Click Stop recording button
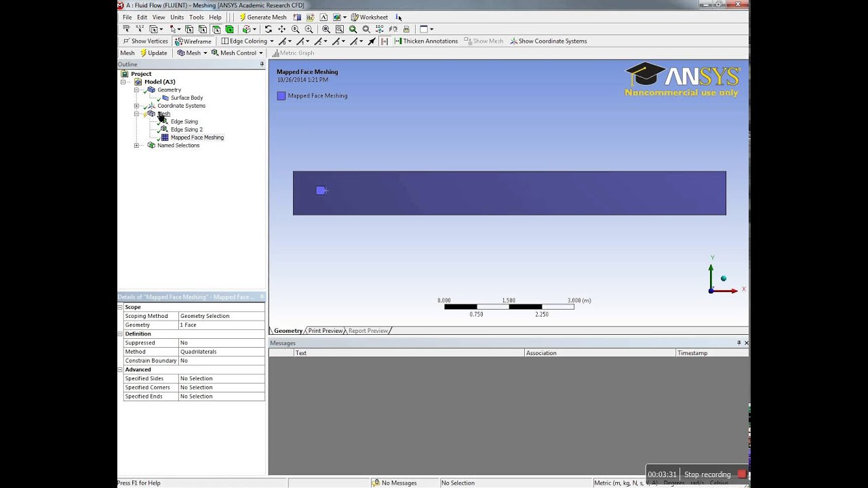This screenshot has height=488, width=868. point(715,474)
